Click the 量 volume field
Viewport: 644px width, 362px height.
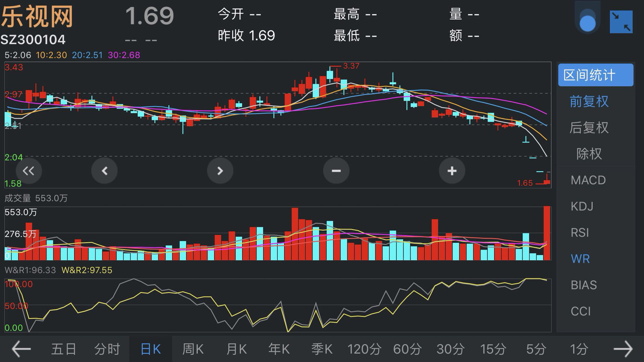tap(464, 14)
